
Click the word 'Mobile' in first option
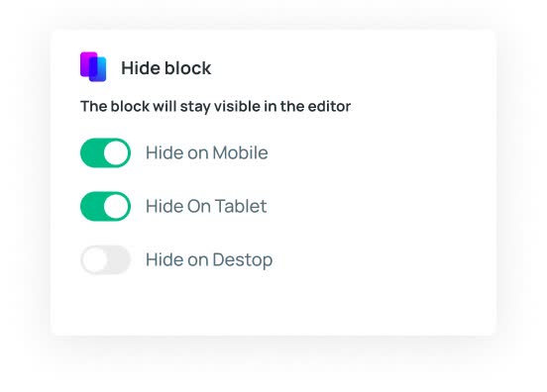coord(240,152)
